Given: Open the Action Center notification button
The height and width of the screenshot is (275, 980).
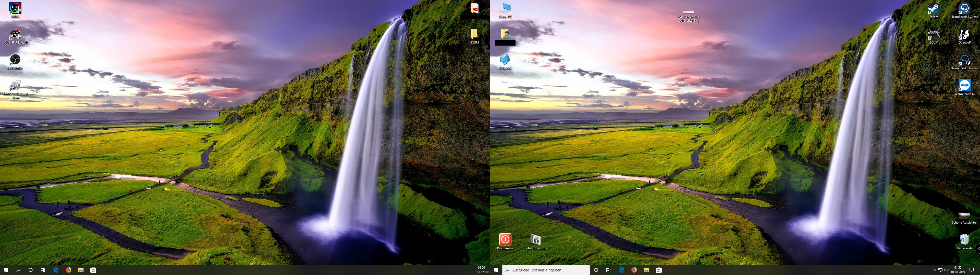Looking at the screenshot, I should coord(971,270).
